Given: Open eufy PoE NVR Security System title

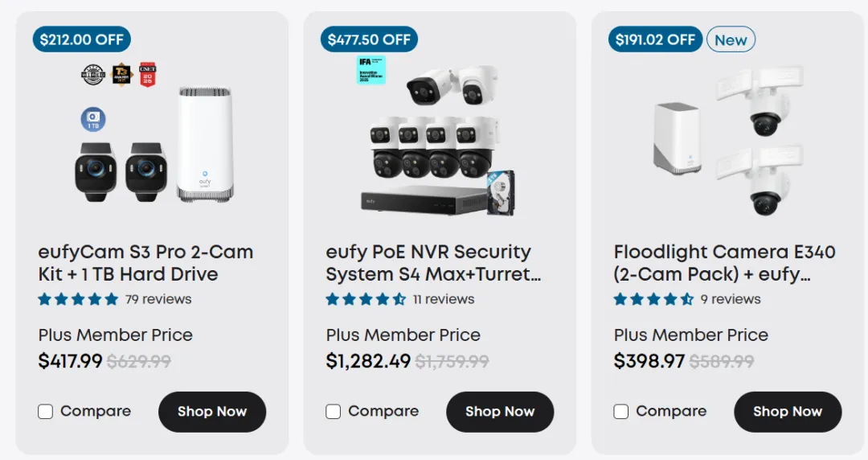Looking at the screenshot, I should pyautogui.click(x=432, y=263).
